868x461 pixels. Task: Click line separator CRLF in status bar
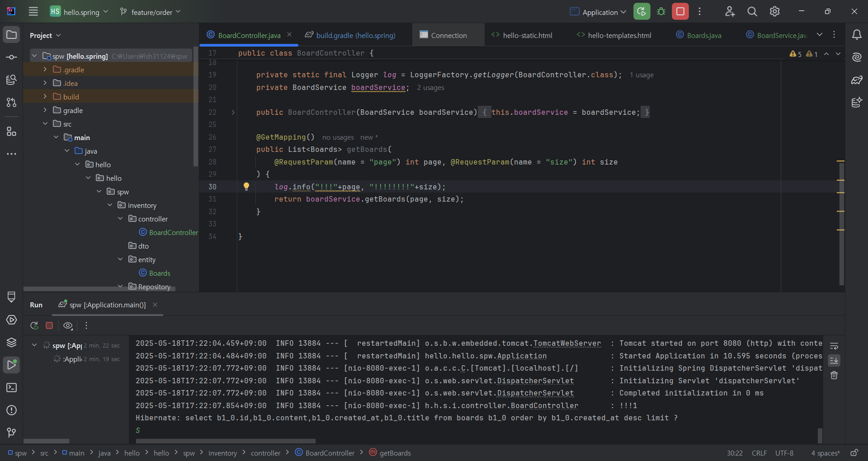click(759, 453)
